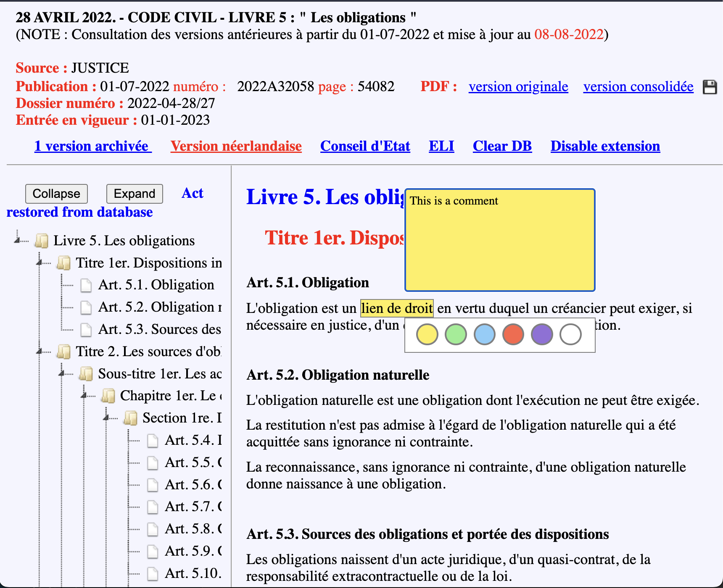
Task: Open the version originale PDF link
Action: 518,87
